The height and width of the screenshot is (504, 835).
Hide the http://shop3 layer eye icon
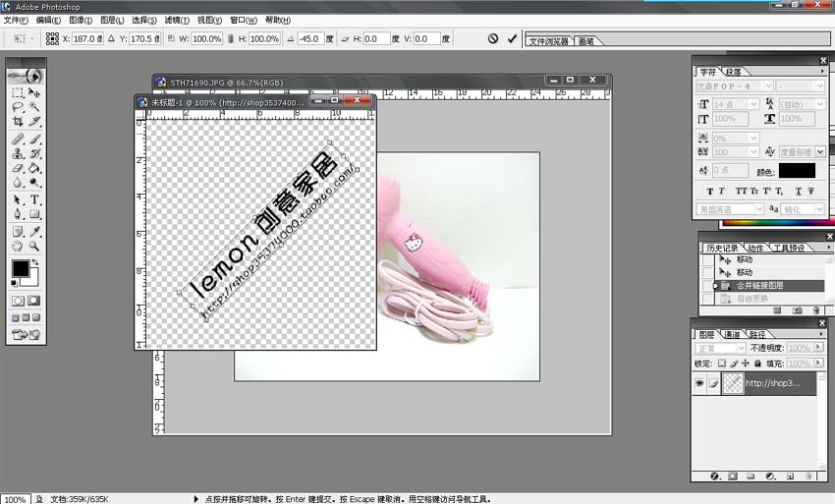(699, 383)
